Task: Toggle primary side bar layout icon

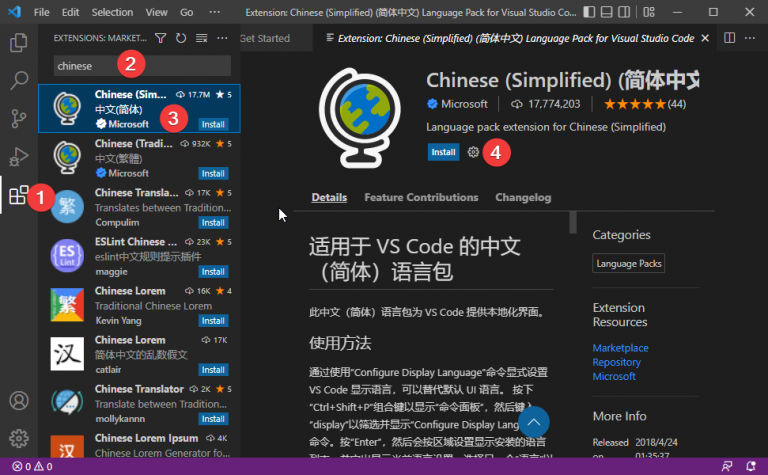Action: coord(589,12)
